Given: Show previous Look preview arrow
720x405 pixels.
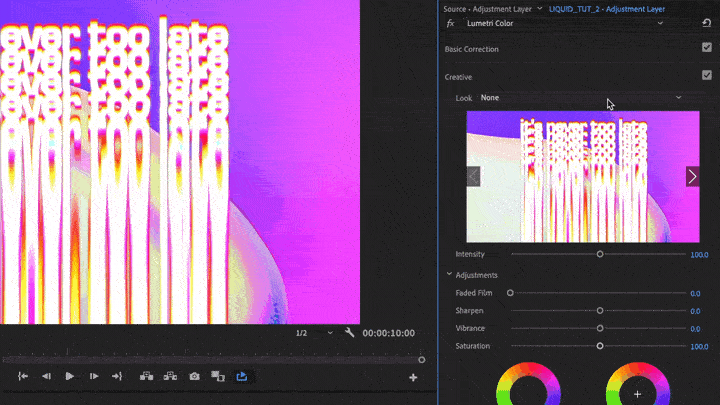Looking at the screenshot, I should click(x=473, y=176).
